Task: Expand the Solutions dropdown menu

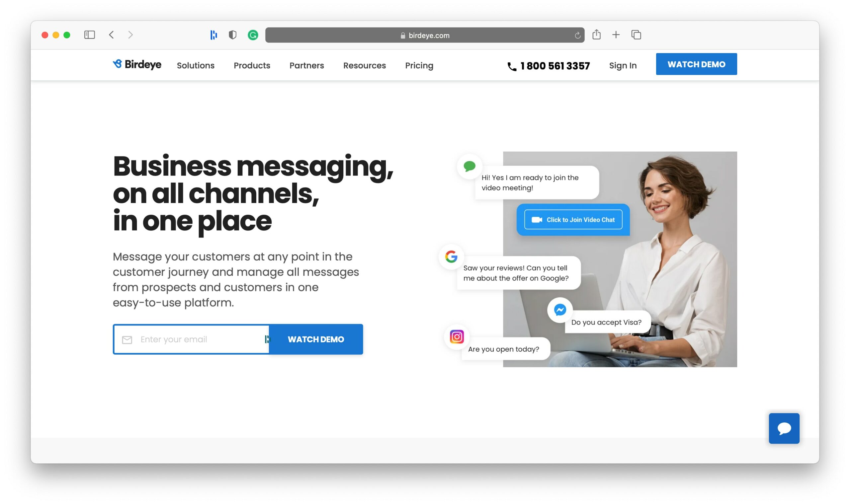Action: 196,65
